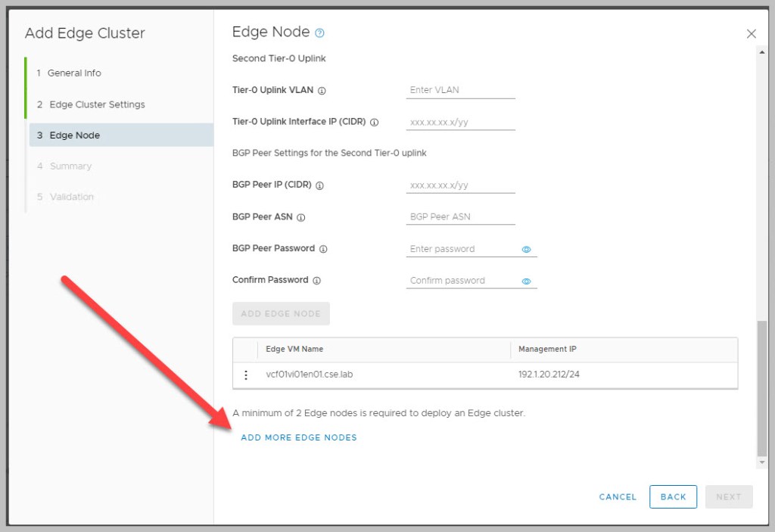
Task: Click info icon next to Tier-0 Uplink VLAN
Action: [x=322, y=90]
